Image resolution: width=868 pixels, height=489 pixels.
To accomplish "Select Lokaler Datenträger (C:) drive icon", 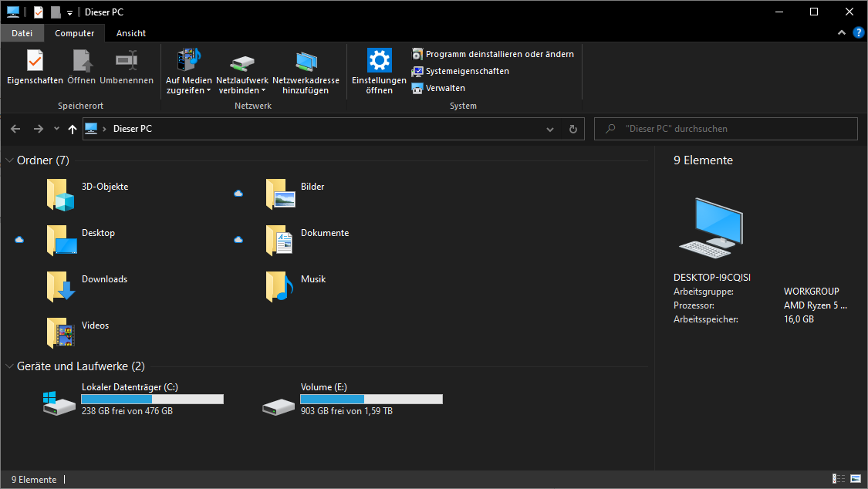I will click(x=59, y=404).
